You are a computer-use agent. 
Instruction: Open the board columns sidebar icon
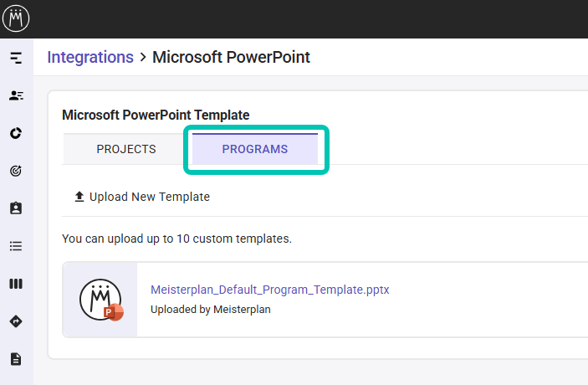(x=16, y=284)
